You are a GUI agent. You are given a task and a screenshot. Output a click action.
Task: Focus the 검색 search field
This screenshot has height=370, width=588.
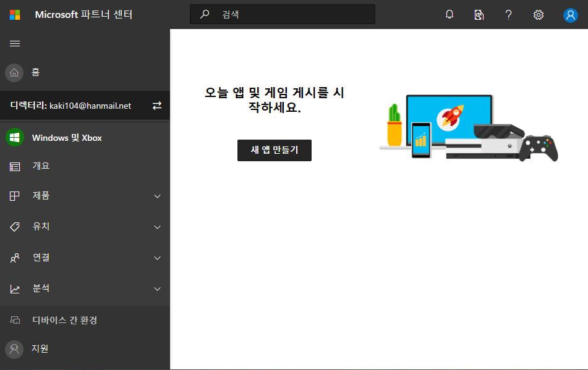[x=283, y=14]
